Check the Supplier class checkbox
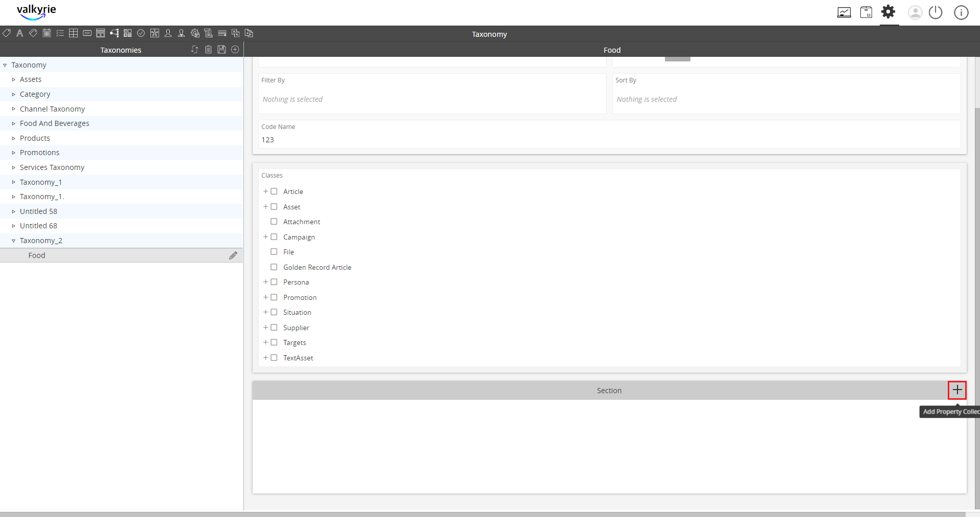 [x=274, y=328]
